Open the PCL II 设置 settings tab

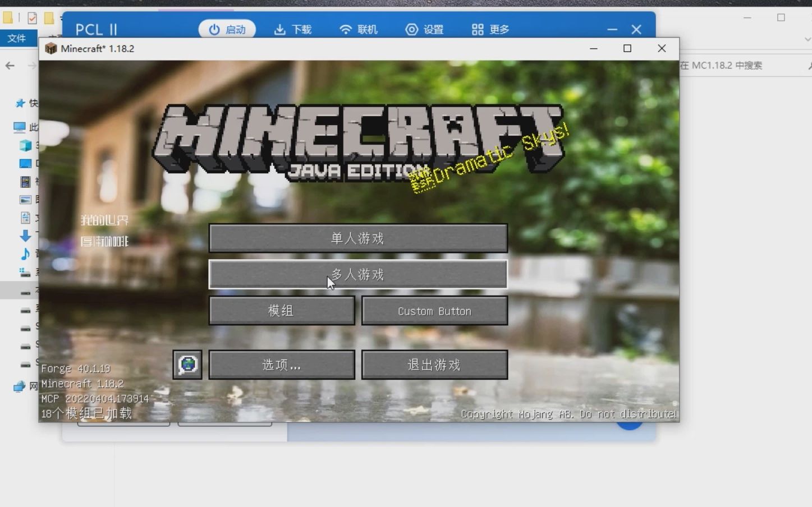pyautogui.click(x=424, y=29)
